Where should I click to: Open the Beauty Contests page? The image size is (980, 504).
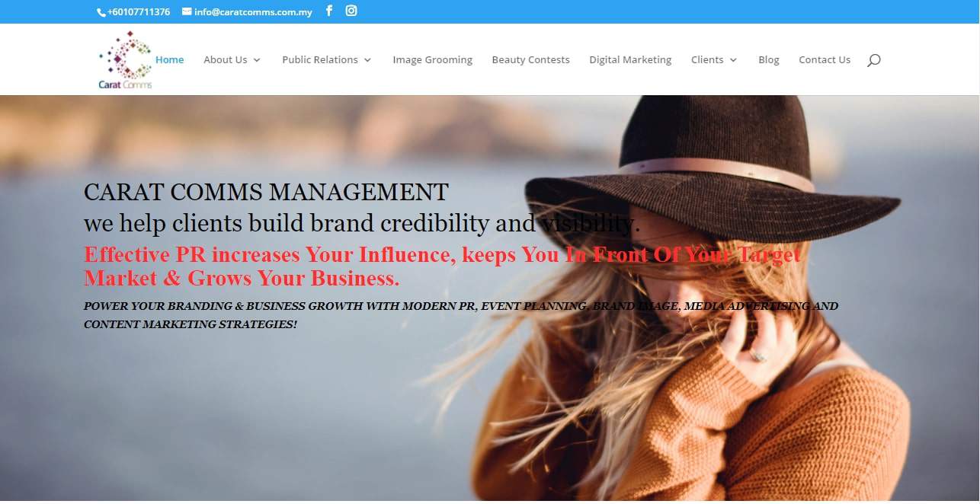[x=531, y=59]
